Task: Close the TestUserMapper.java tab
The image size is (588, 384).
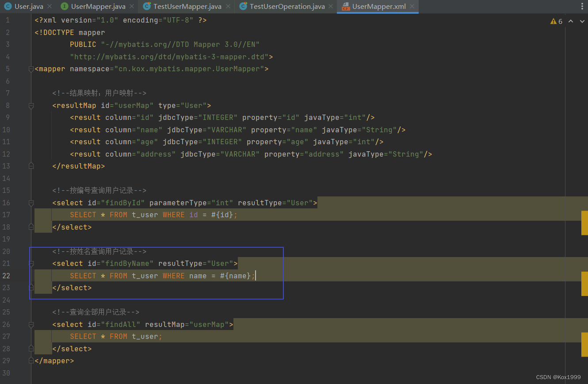Action: coord(228,7)
